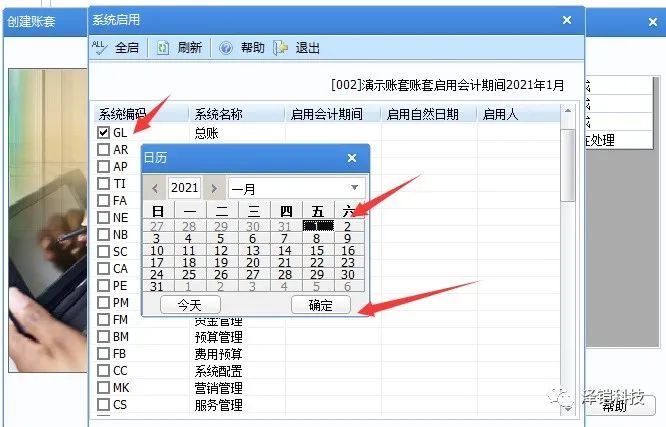Check the TI system checkbox
Viewport: 666px width, 427px height.
103,184
